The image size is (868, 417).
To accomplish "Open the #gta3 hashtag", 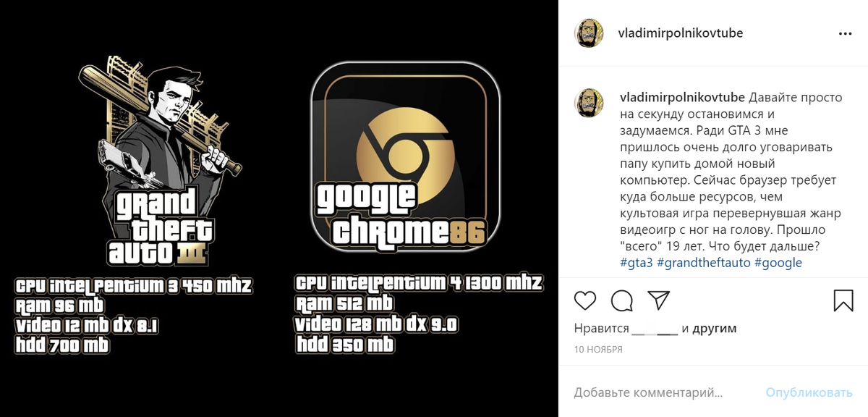I will 637,263.
